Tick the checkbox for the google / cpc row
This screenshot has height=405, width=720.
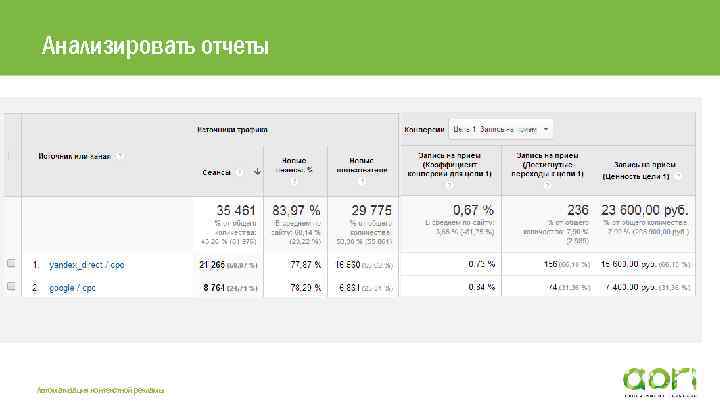click(11, 287)
